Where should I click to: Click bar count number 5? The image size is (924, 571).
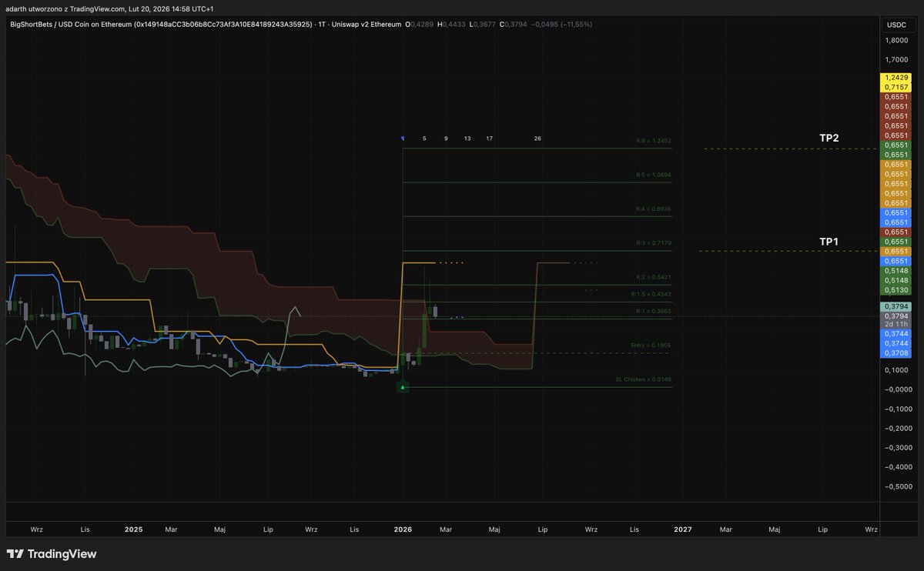tap(424, 139)
